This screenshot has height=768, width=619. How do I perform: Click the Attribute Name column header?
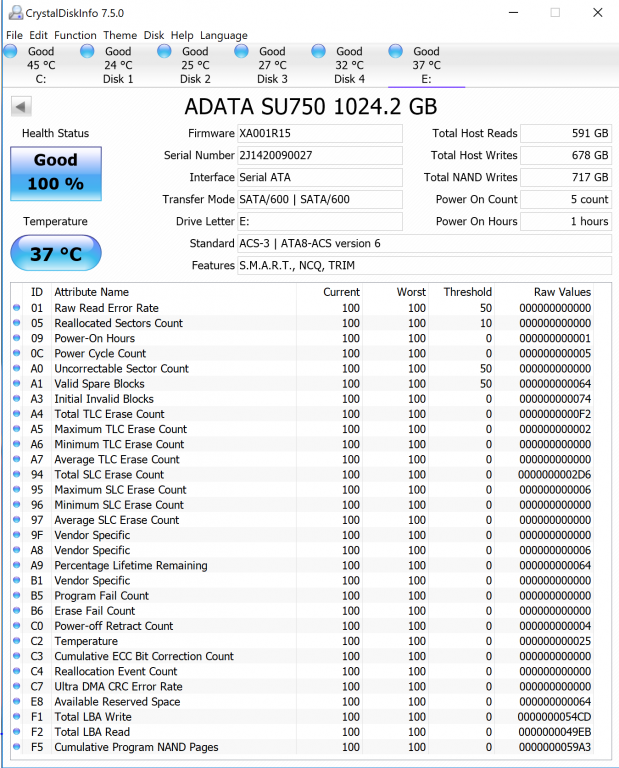coord(91,292)
